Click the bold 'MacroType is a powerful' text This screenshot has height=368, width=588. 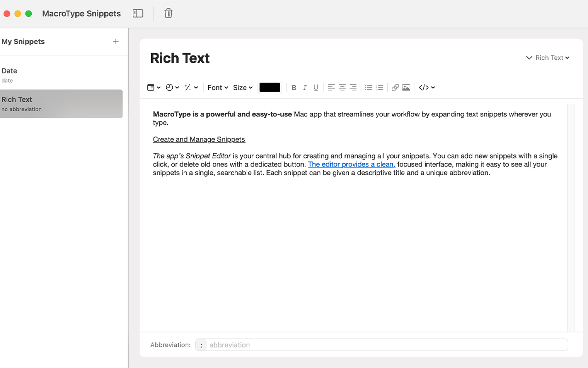pos(222,114)
